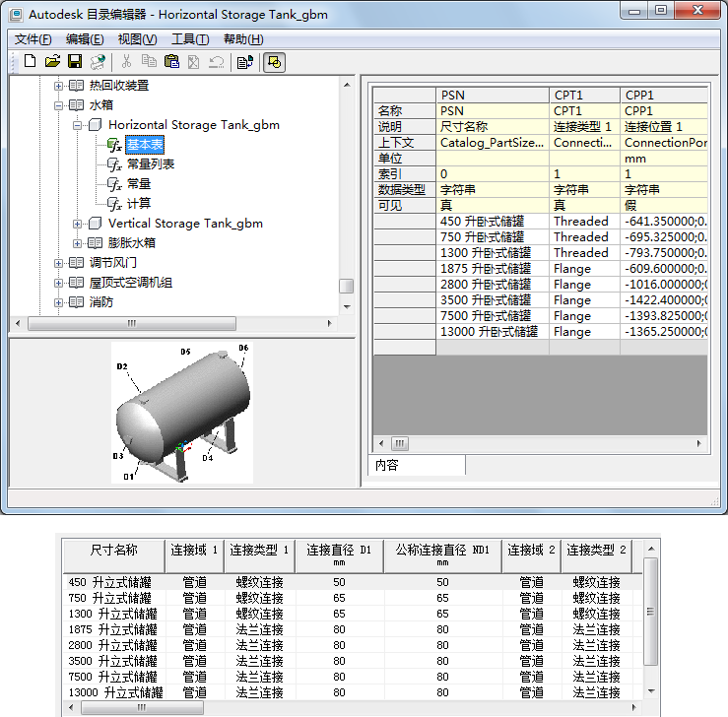Click the 尺寸名称 column header in bottom table
This screenshot has width=728, height=717.
(x=113, y=555)
